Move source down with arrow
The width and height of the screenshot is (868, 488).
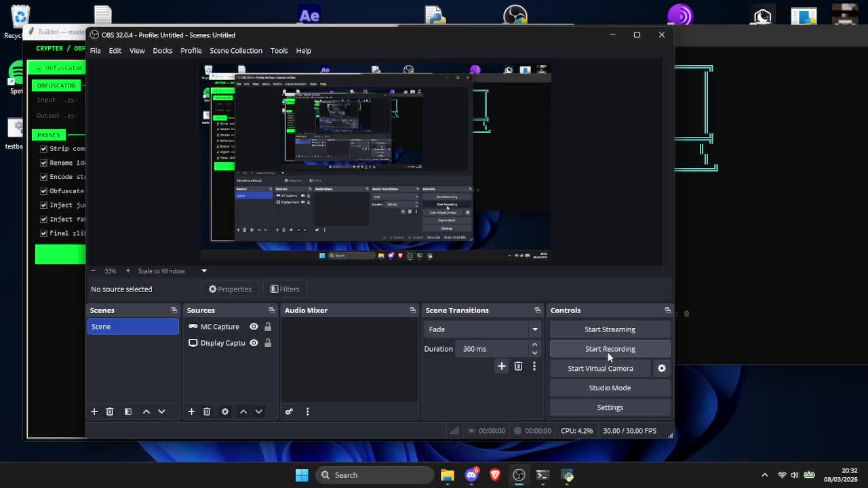(x=258, y=411)
